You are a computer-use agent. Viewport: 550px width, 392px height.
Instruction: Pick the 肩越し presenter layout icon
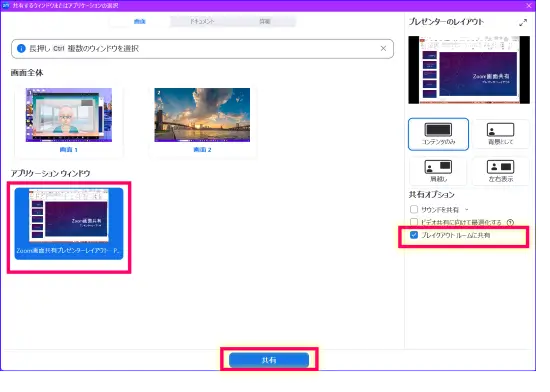coord(438,171)
